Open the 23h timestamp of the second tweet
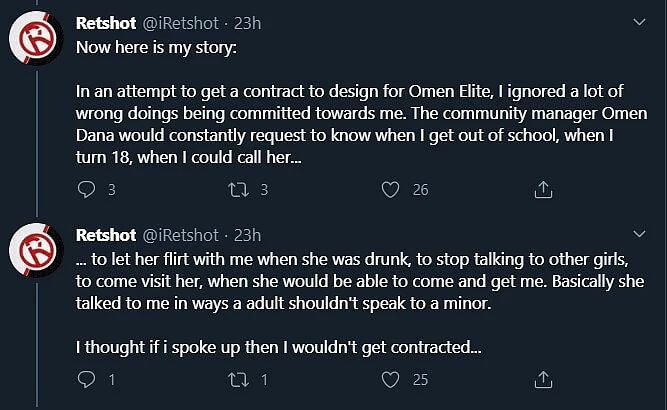Viewport: 667px width, 410px height. click(x=247, y=235)
